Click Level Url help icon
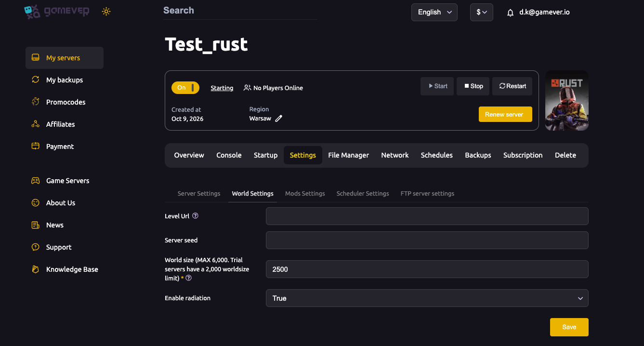644x346 pixels. [196, 216]
